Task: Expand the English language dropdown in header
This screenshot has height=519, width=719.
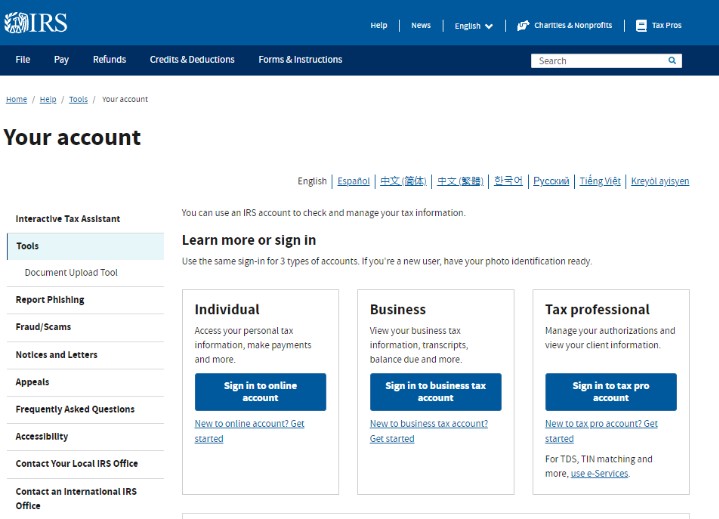Action: [473, 26]
